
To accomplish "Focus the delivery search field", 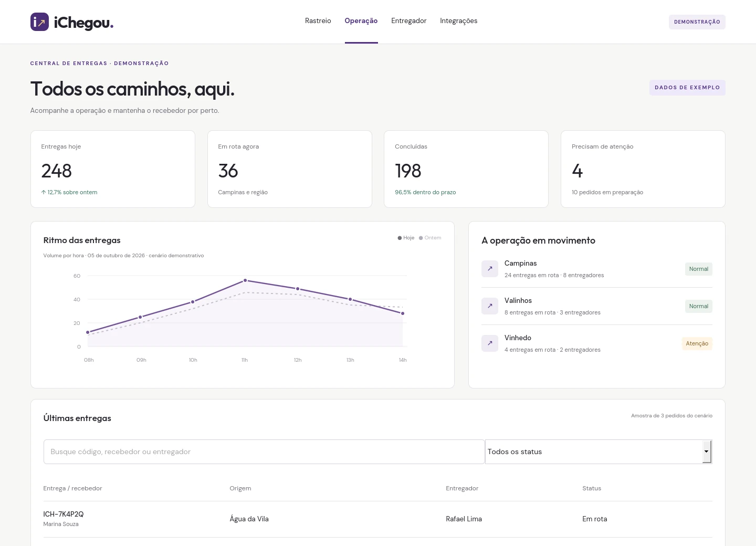I will [264, 451].
